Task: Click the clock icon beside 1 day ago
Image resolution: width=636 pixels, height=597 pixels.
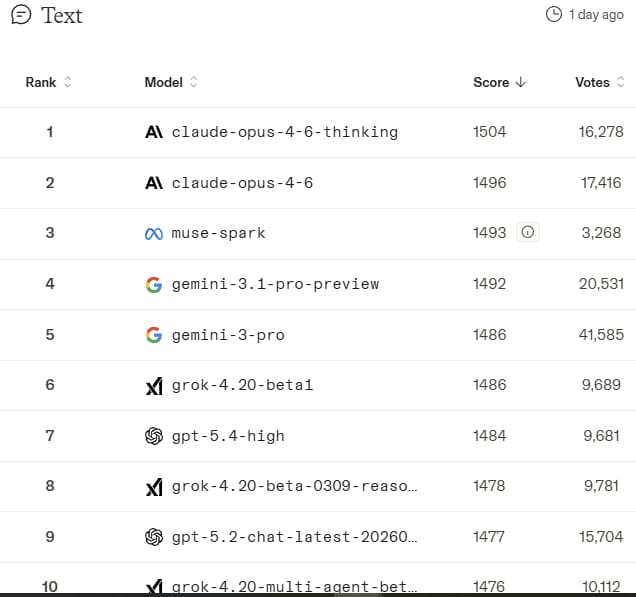Action: point(553,14)
